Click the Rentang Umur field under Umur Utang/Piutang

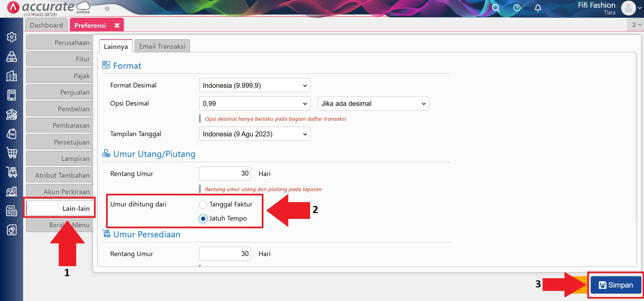tap(225, 174)
